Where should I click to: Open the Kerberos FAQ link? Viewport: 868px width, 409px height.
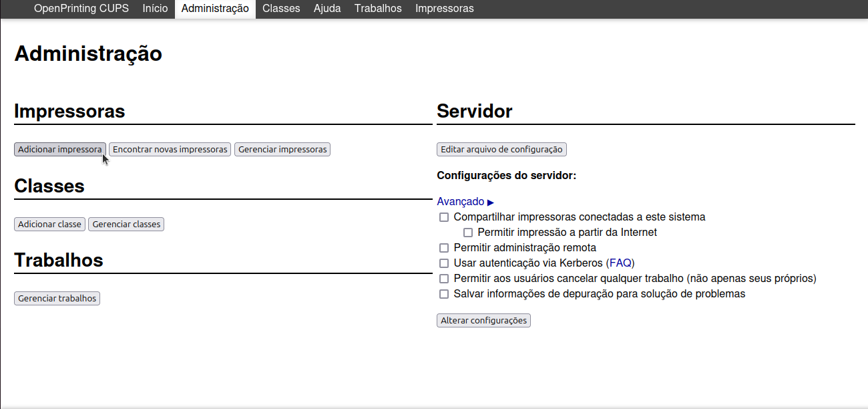click(620, 263)
